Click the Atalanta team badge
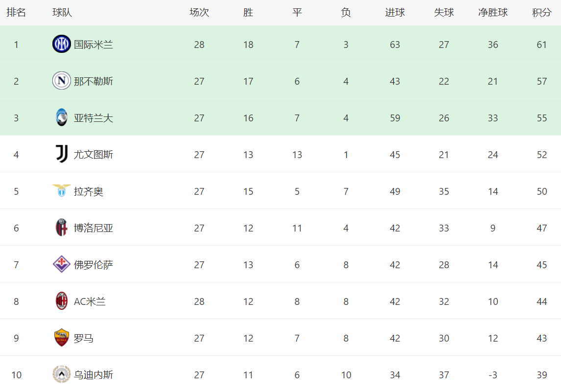 coord(62,118)
